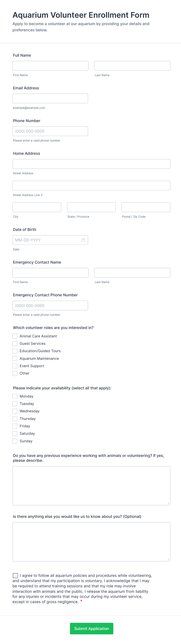Click the Postal / Zip Code field

pyautogui.click(x=146, y=207)
